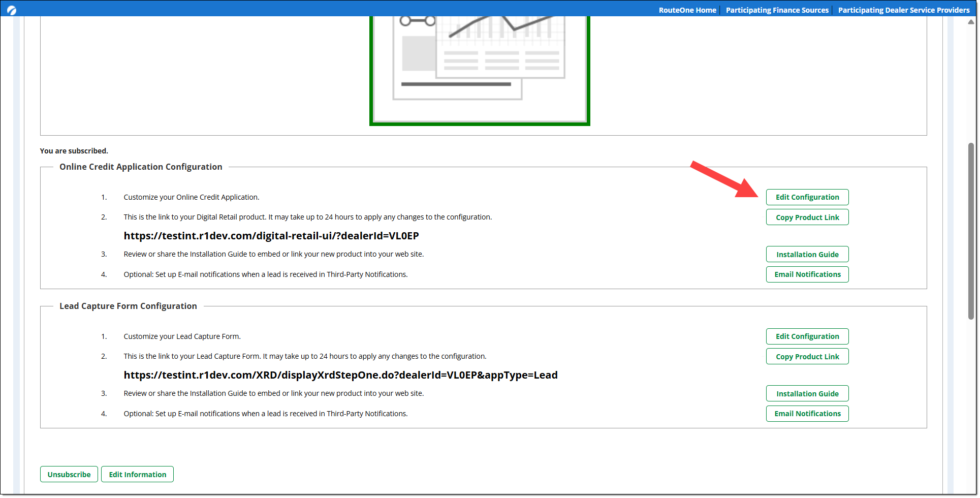Image resolution: width=980 pixels, height=498 pixels.
Task: Click the RouteOne logo icon
Action: click(x=12, y=10)
